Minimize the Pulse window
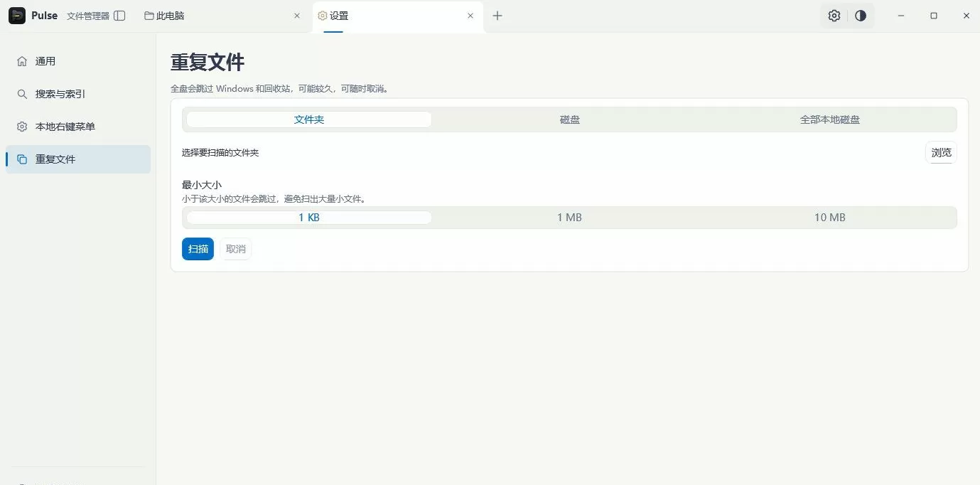The width and height of the screenshot is (980, 485). click(x=901, y=16)
